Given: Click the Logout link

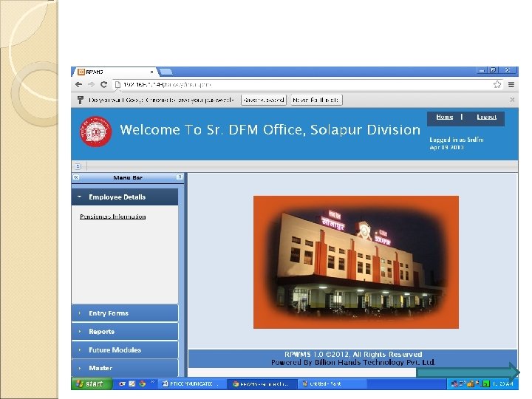Looking at the screenshot, I should point(486,117).
